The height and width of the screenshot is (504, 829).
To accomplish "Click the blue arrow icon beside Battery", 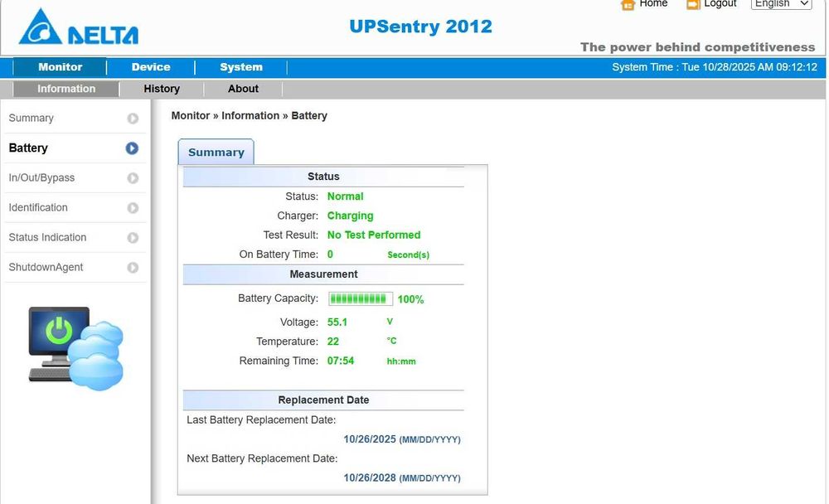I will [132, 148].
